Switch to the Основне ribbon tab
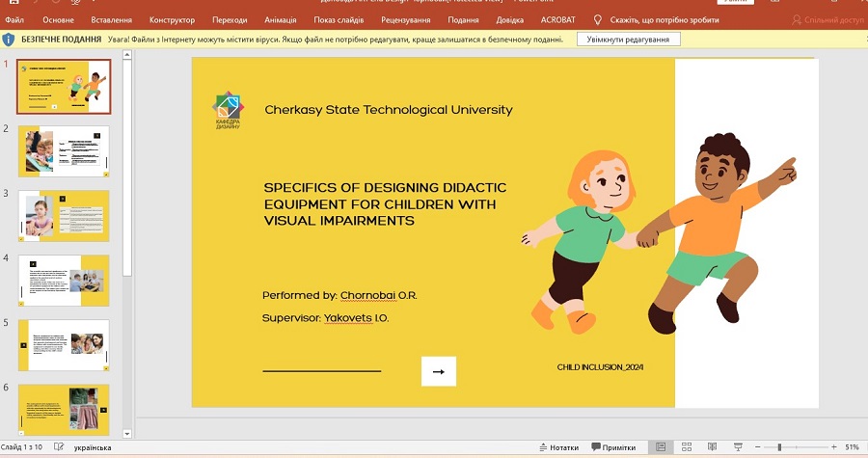 (58, 20)
